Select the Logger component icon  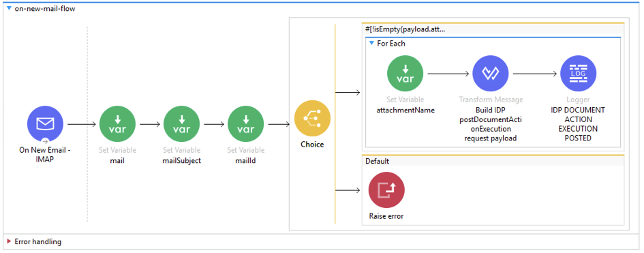(579, 74)
